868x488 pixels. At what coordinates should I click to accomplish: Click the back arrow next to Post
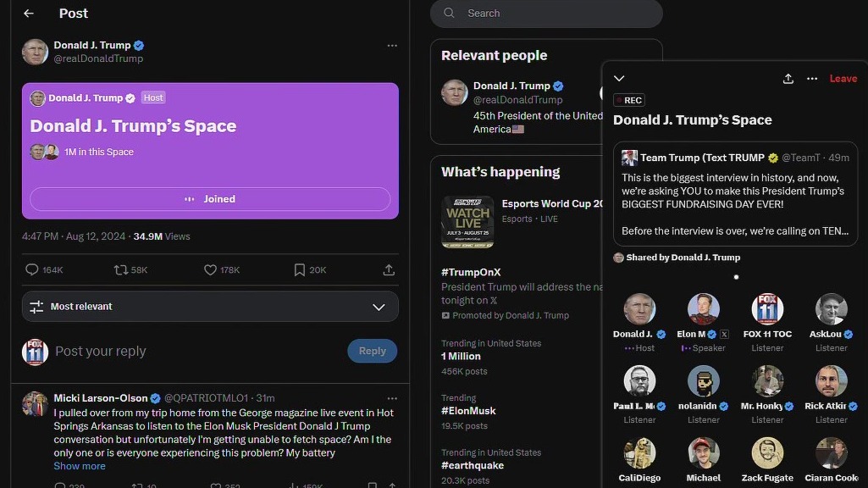(29, 14)
